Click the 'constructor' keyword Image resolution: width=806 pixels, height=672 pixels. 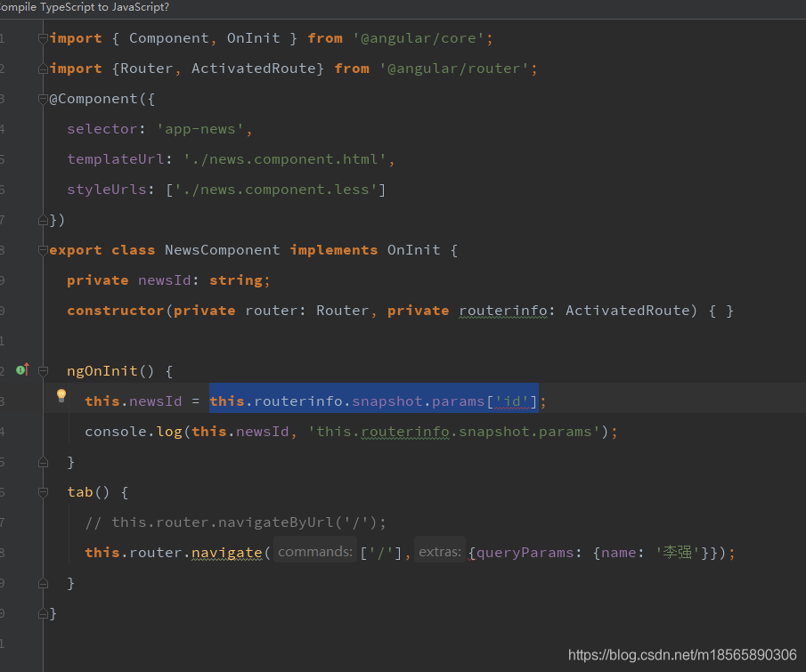(115, 311)
